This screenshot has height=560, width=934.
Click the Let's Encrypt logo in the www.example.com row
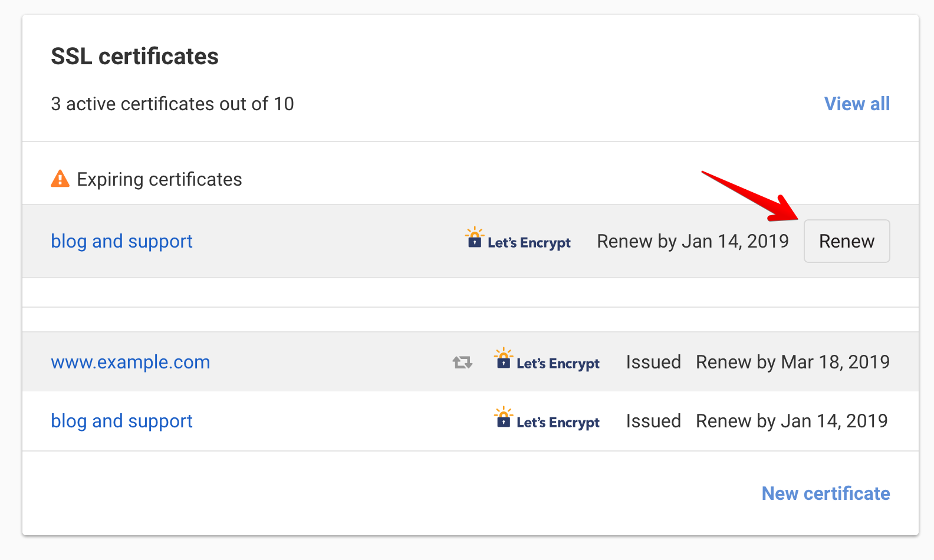pos(547,360)
